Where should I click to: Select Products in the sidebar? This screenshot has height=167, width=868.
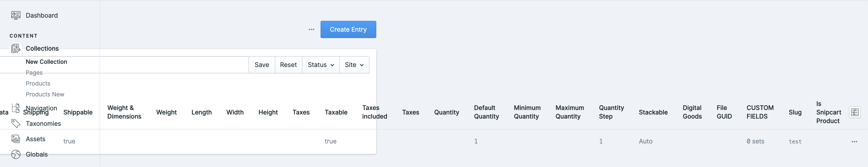click(x=38, y=83)
